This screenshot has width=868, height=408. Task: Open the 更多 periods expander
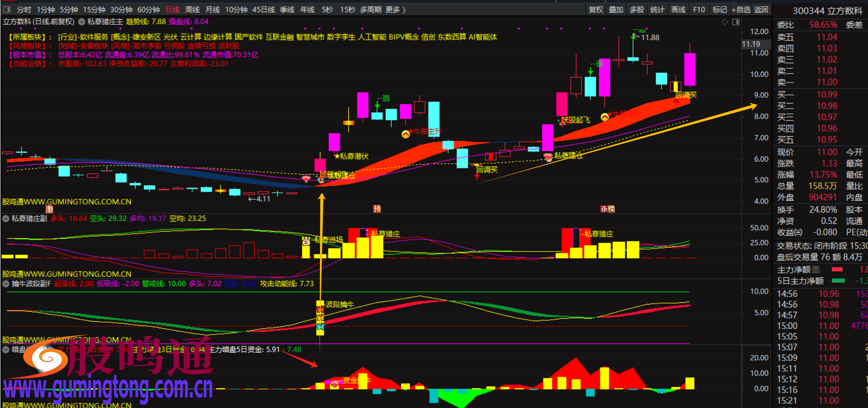click(x=395, y=9)
